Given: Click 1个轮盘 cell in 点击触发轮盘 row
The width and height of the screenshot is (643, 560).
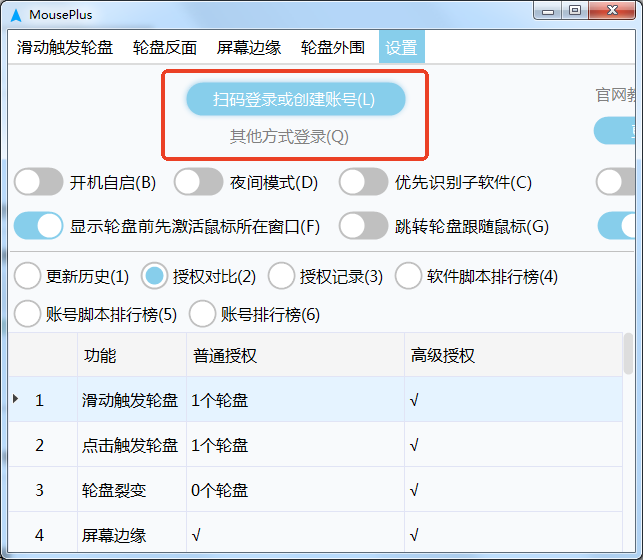Looking at the screenshot, I should point(295,445).
